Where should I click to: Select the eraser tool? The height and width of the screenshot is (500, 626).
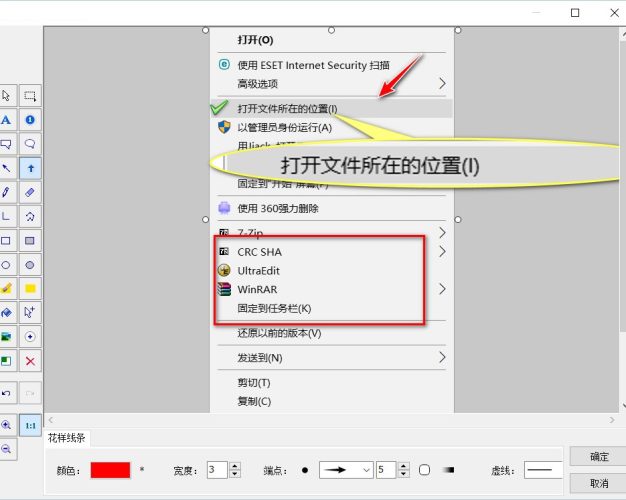[x=30, y=192]
